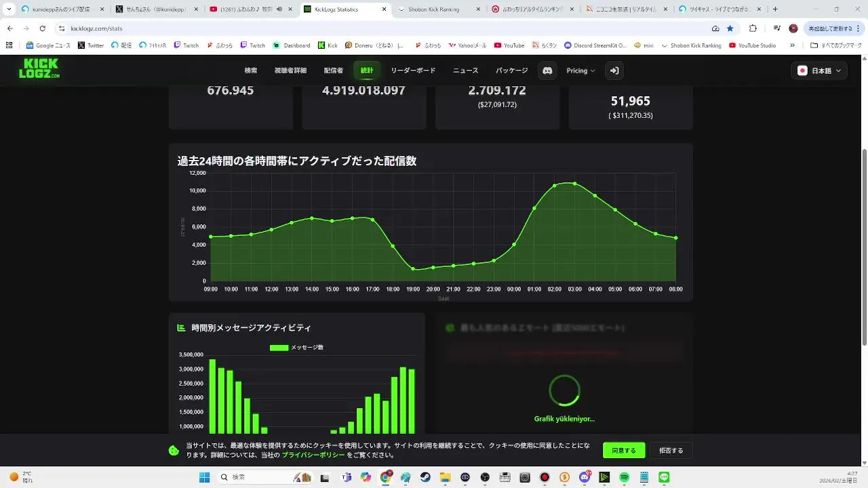Click the 再起動して更新する button
Image resolution: width=868 pixels, height=488 pixels.
pyautogui.click(x=835, y=28)
